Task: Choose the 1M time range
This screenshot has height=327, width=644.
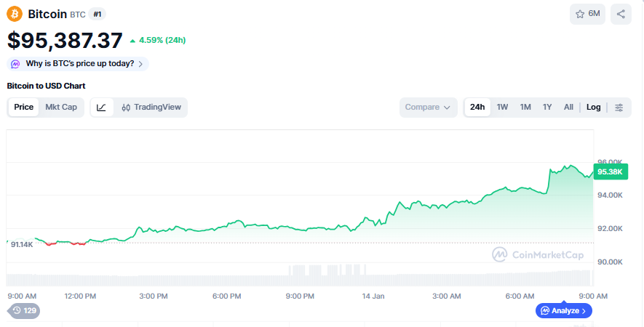Action: [525, 108]
